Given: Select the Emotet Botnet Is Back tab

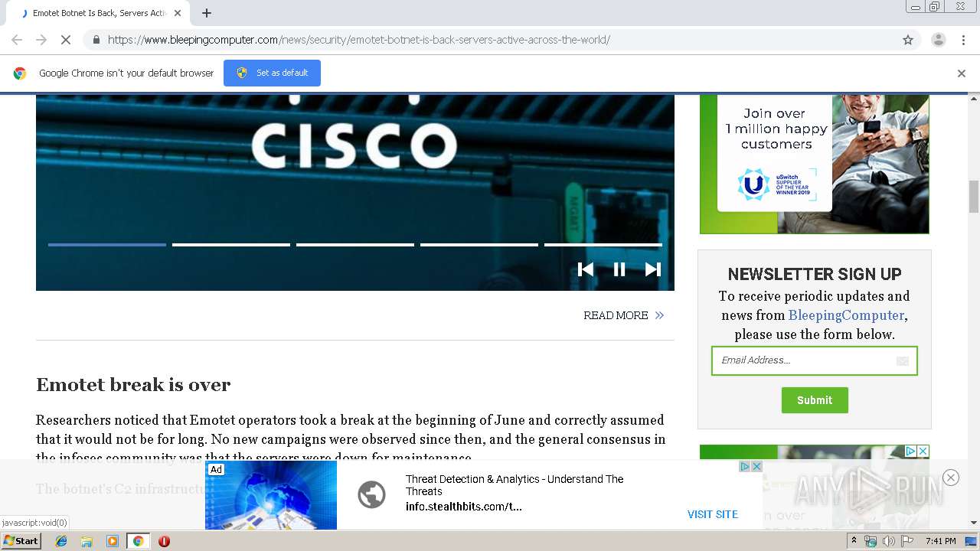Looking at the screenshot, I should (100, 13).
